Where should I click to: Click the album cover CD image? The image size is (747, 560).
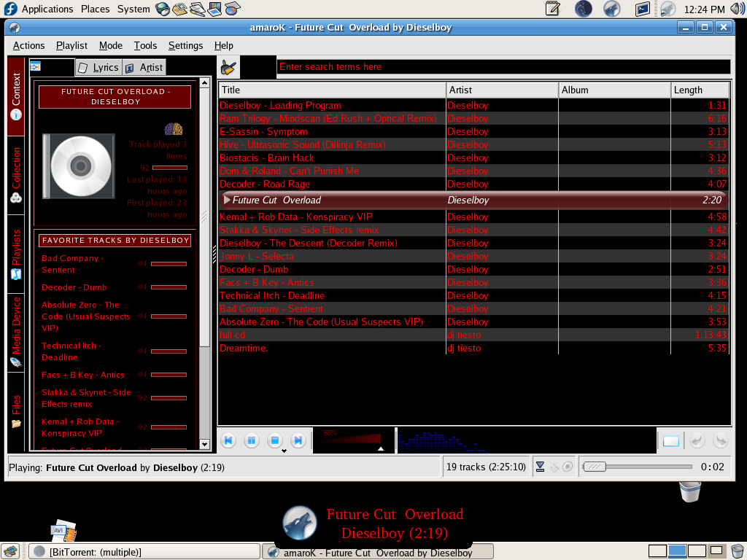point(79,166)
